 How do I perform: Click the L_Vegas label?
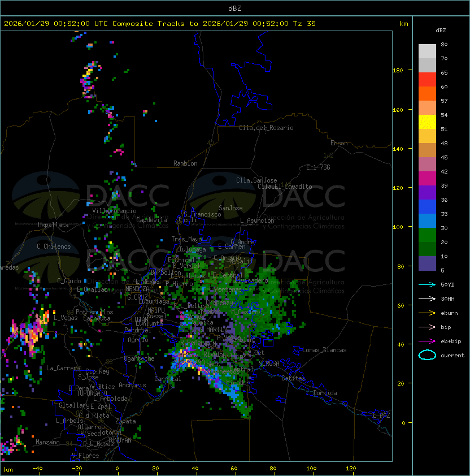pos(66,318)
